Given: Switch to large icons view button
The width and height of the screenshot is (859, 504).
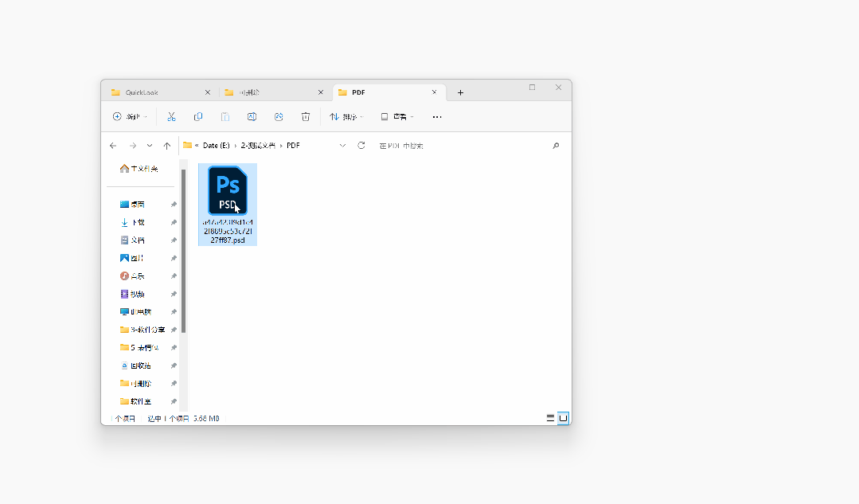Looking at the screenshot, I should click(x=563, y=418).
